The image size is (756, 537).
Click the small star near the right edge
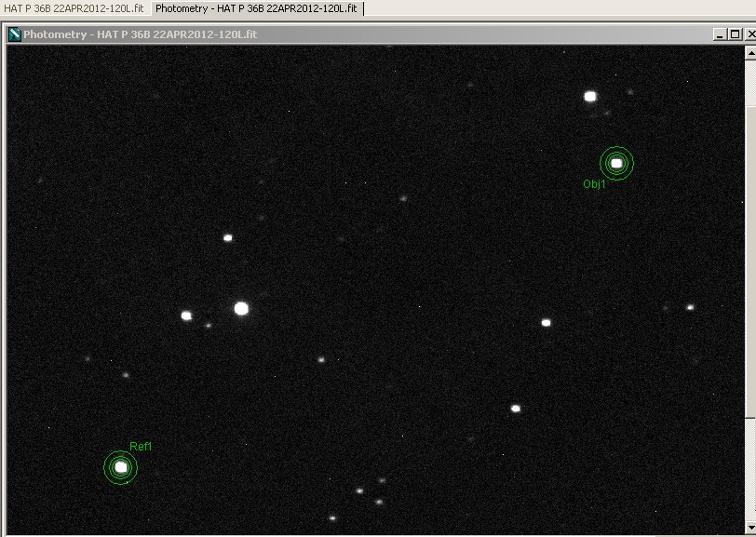(690, 306)
